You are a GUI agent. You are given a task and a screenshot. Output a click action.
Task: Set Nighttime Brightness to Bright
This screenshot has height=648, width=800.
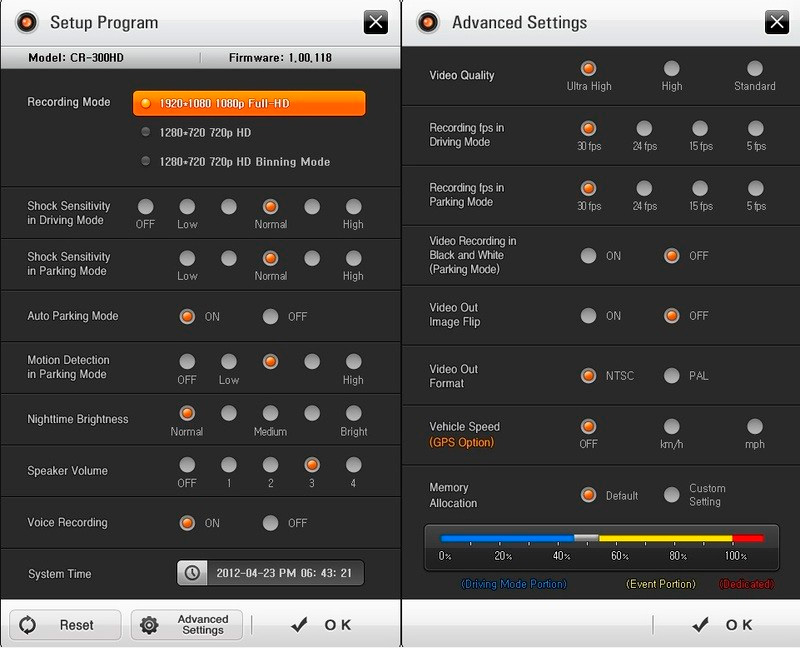tap(354, 413)
